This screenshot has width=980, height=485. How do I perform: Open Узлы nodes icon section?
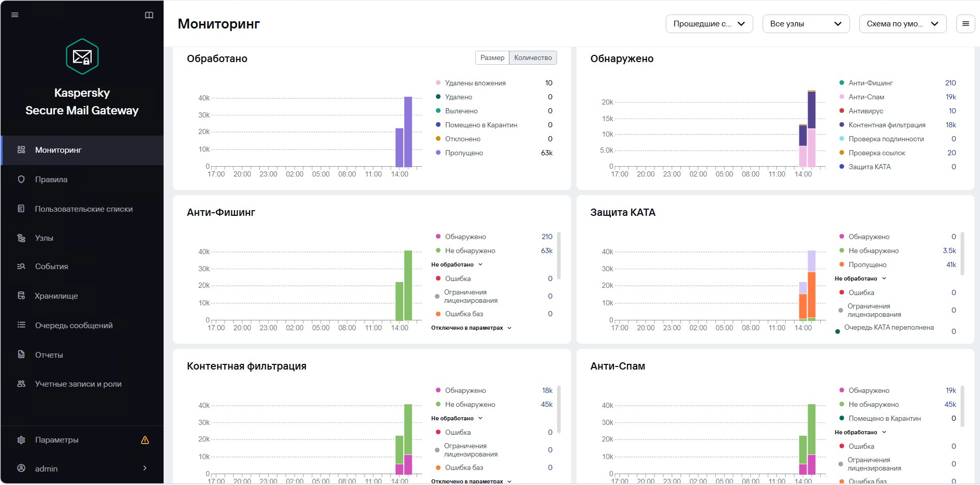[x=21, y=238]
